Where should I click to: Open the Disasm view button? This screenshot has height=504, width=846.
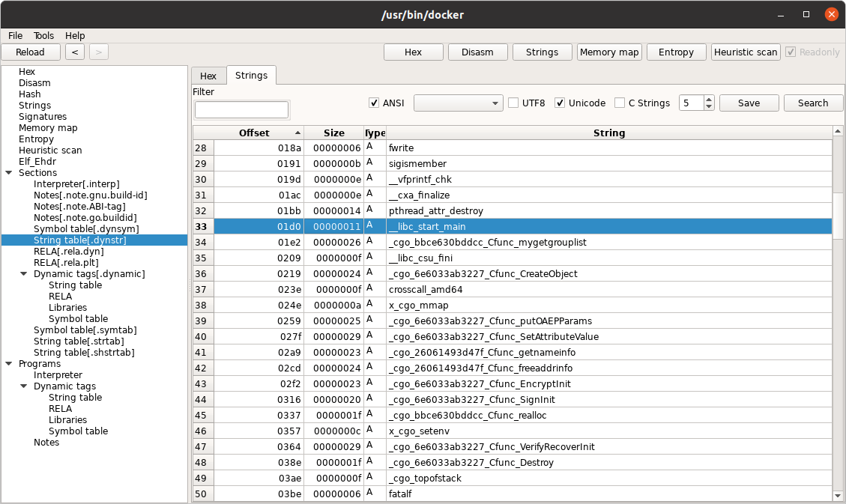[477, 52]
